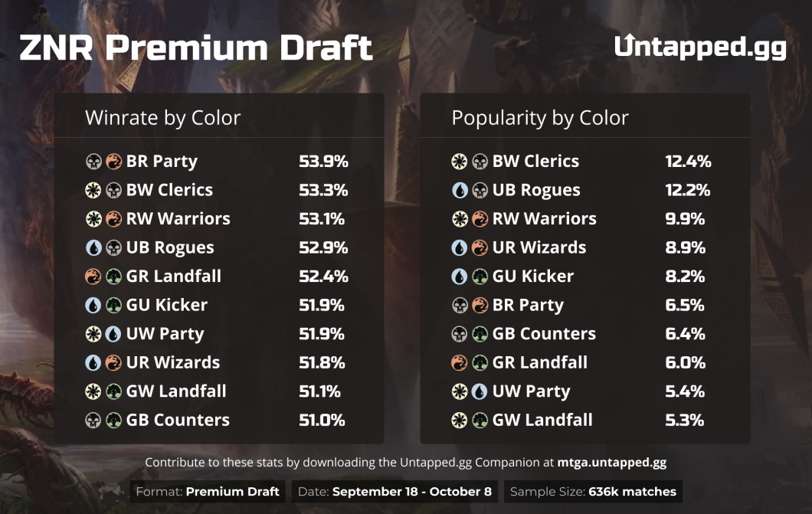Click the Untapped.gg logo

coord(700,47)
